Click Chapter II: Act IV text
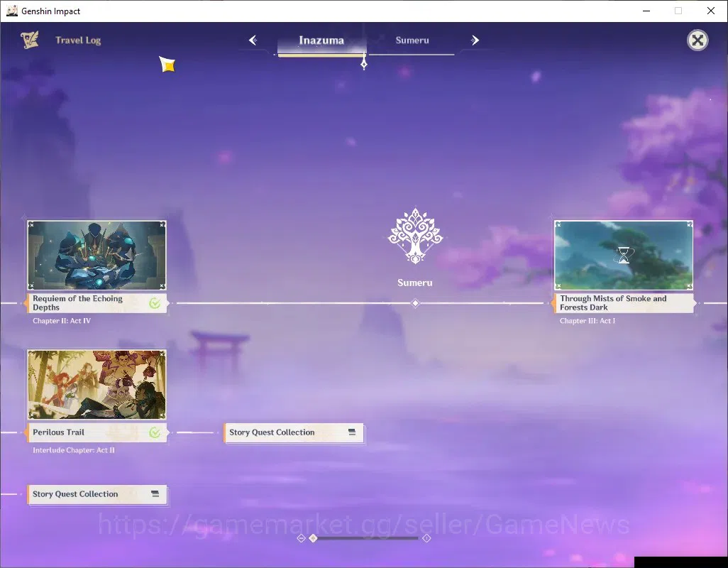 (x=62, y=321)
